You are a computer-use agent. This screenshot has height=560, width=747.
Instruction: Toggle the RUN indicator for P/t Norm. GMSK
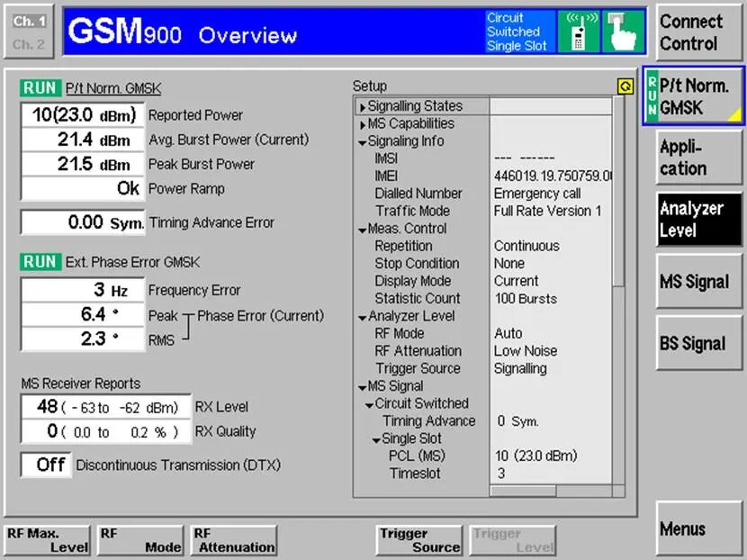tap(40, 88)
